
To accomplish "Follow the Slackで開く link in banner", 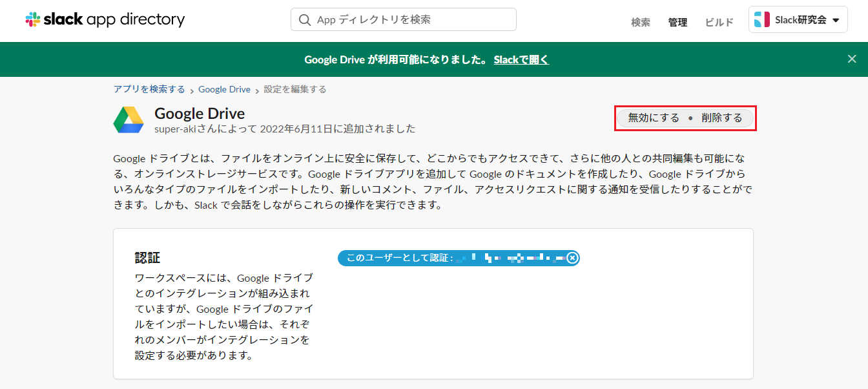I will click(x=521, y=59).
